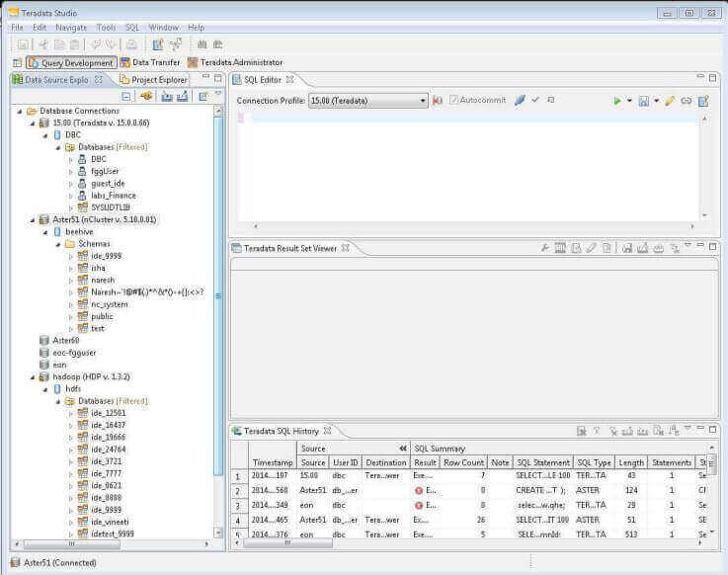Click the checkmark commit icon in SQL Editor
The width and height of the screenshot is (728, 575).
(x=535, y=100)
